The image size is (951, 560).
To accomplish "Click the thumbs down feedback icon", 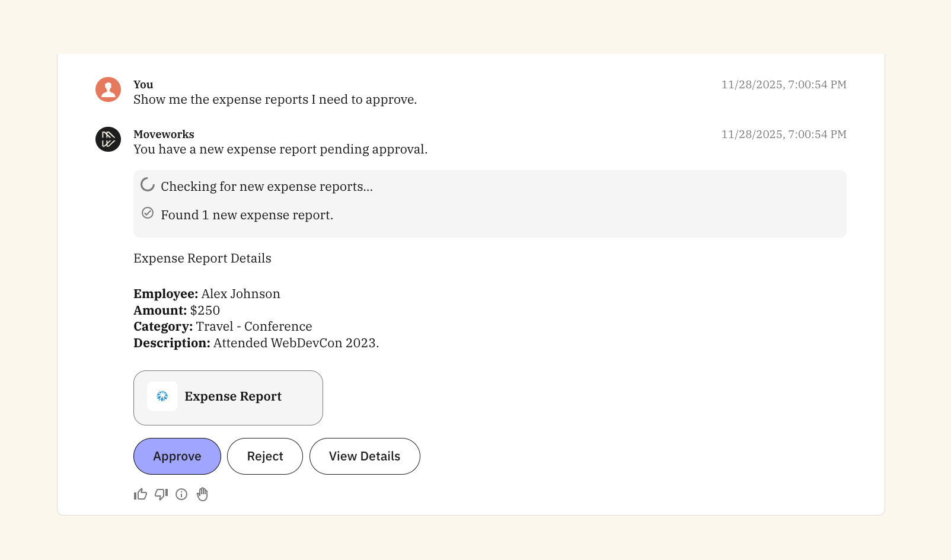I will pos(161,494).
